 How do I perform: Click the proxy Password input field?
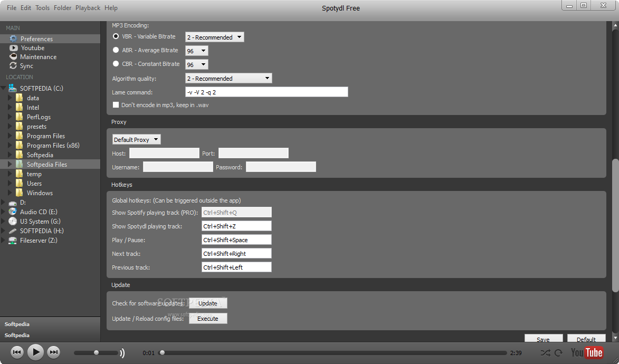(x=281, y=167)
